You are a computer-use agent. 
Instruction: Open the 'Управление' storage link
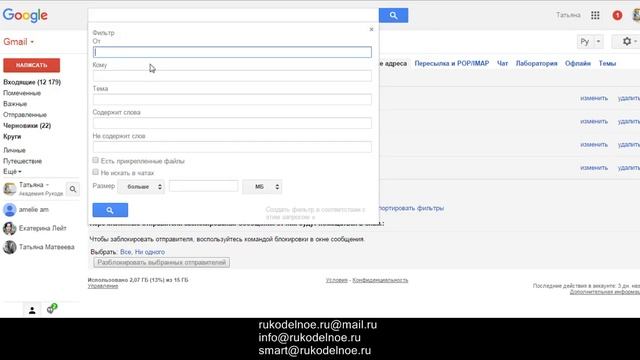[x=103, y=286]
